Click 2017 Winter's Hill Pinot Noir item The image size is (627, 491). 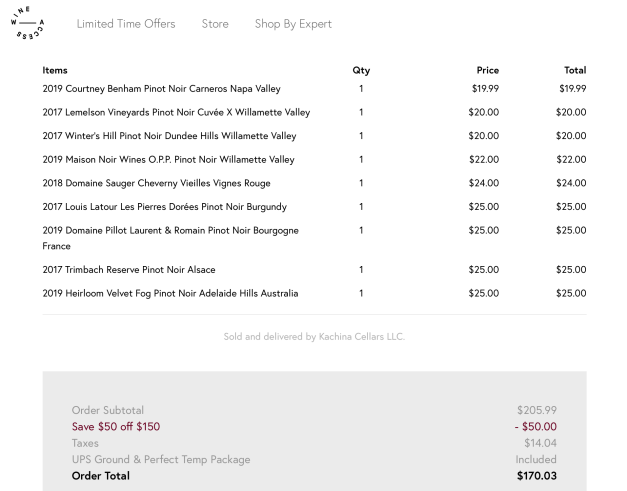pyautogui.click(x=169, y=136)
